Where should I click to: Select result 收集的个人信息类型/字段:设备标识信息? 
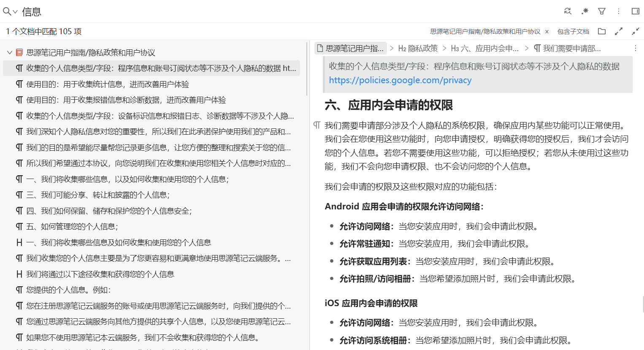[x=152, y=116]
